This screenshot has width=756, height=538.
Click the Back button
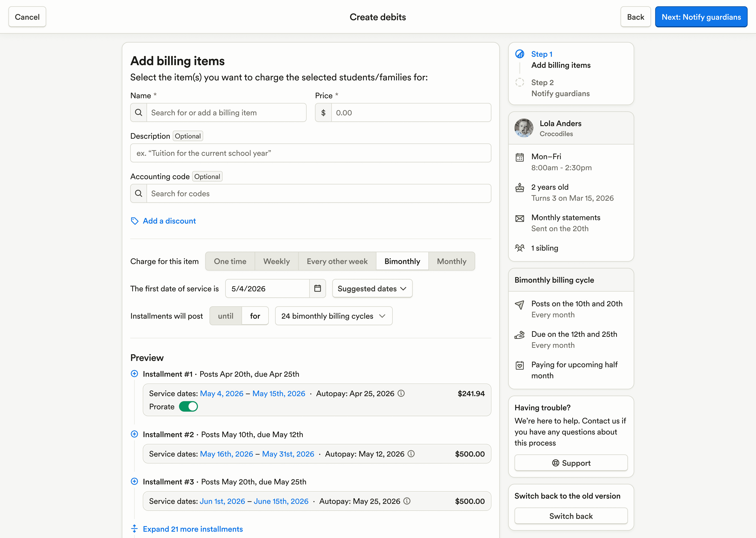point(636,17)
